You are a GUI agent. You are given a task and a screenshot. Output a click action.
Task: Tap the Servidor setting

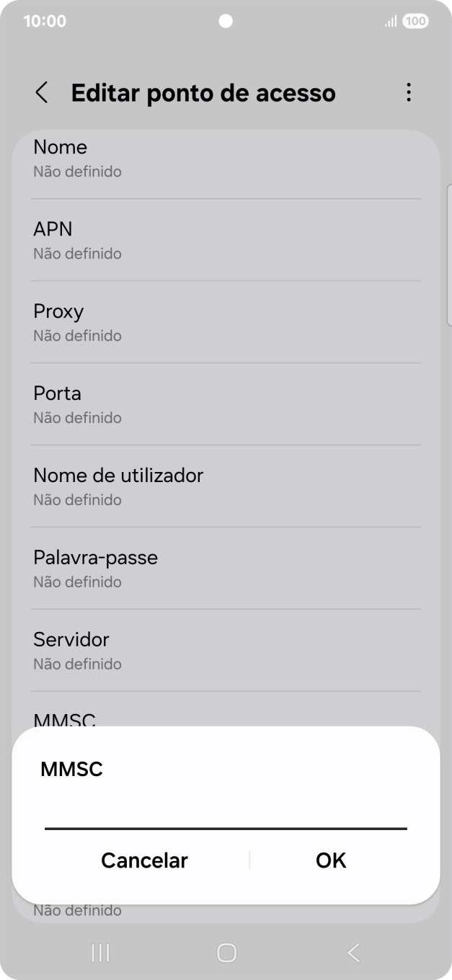pos(226,651)
